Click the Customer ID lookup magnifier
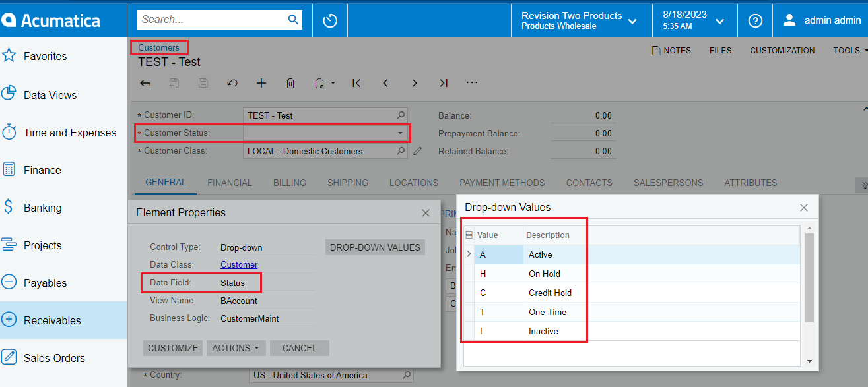Screen dimensions: 868x387 401,115
